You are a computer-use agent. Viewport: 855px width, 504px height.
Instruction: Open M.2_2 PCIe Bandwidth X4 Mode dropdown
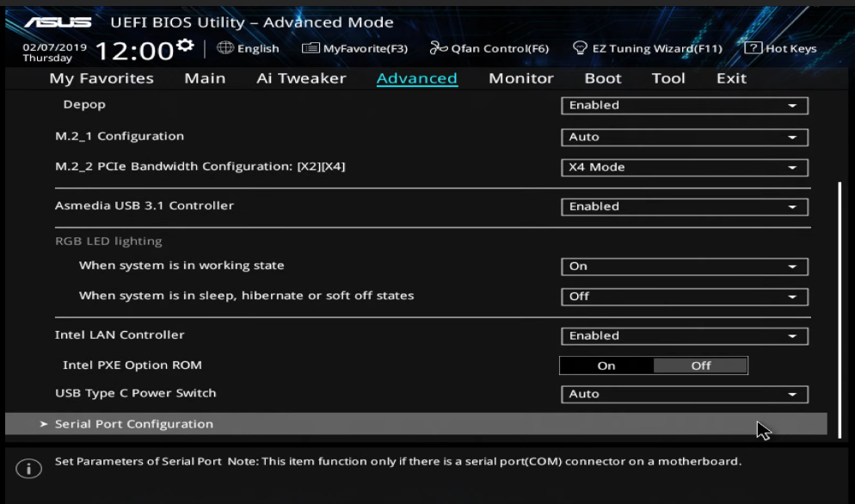(x=685, y=168)
